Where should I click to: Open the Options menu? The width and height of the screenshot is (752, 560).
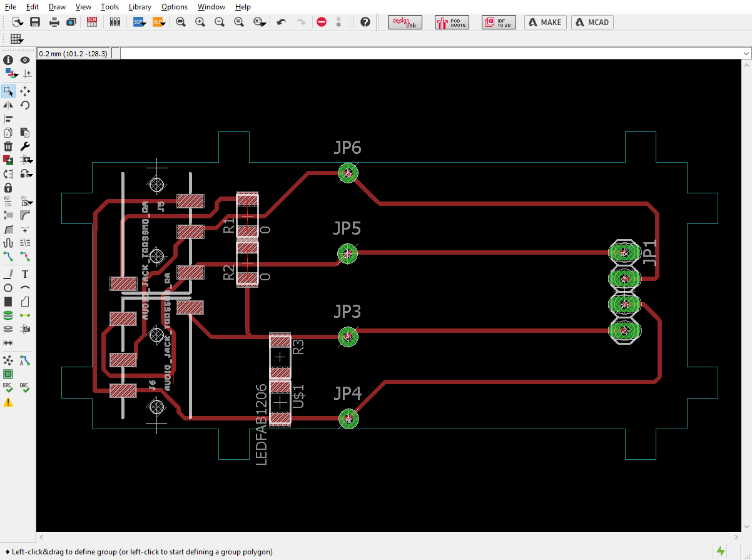(x=175, y=7)
